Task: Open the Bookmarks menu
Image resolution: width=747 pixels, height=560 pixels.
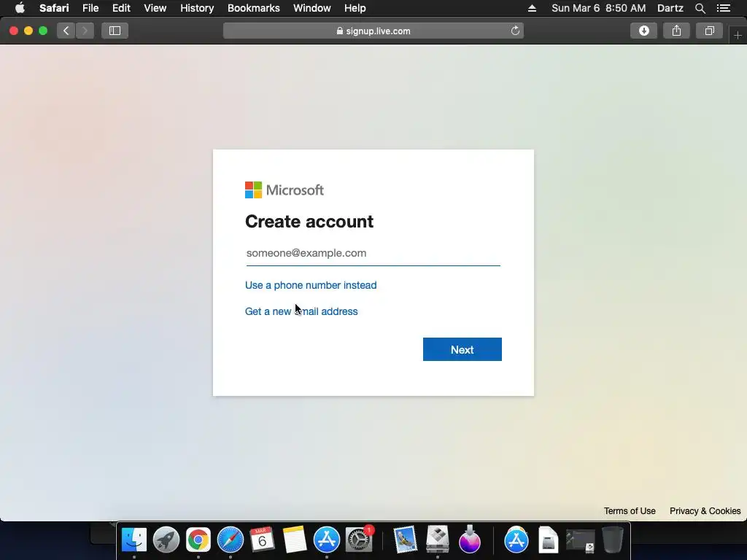Action: click(253, 8)
